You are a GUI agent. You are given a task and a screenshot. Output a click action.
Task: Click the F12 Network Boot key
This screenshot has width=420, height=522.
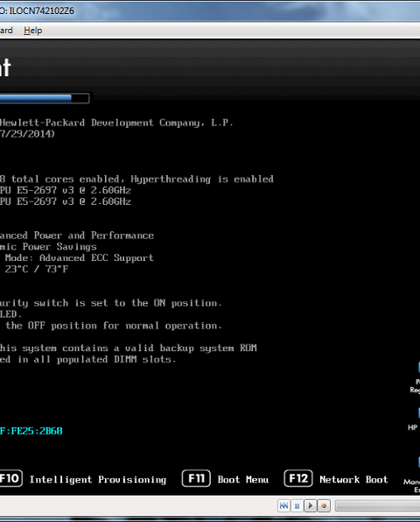click(298, 478)
